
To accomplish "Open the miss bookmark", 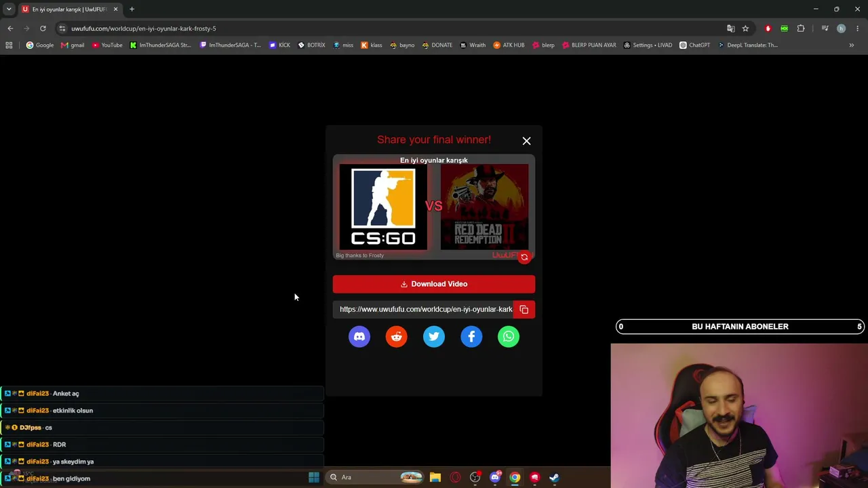I will (x=343, y=45).
